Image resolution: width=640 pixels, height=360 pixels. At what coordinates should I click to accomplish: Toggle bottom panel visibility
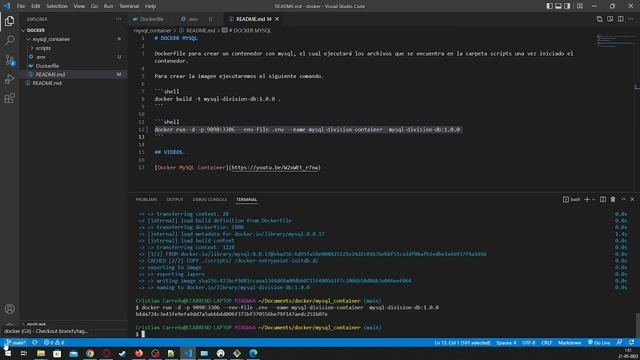coord(558,6)
